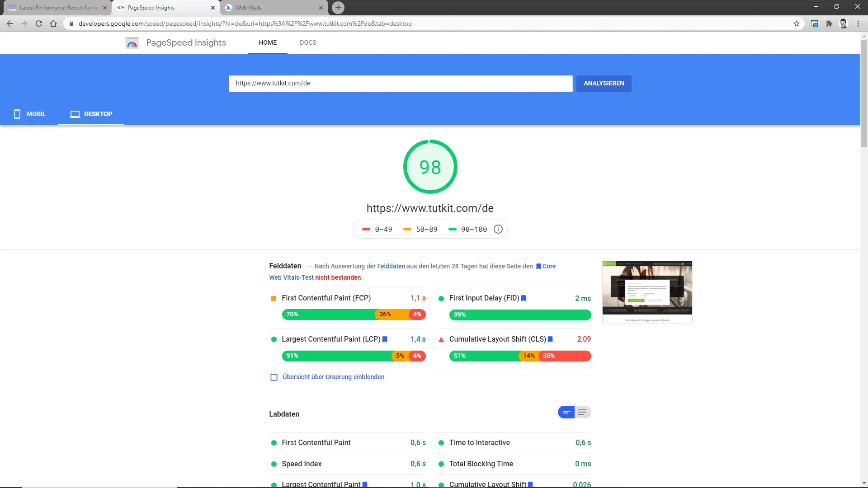The image size is (868, 488).
Task: Click the bookmark icon beside LCP Felddaten
Action: pyautogui.click(x=385, y=339)
